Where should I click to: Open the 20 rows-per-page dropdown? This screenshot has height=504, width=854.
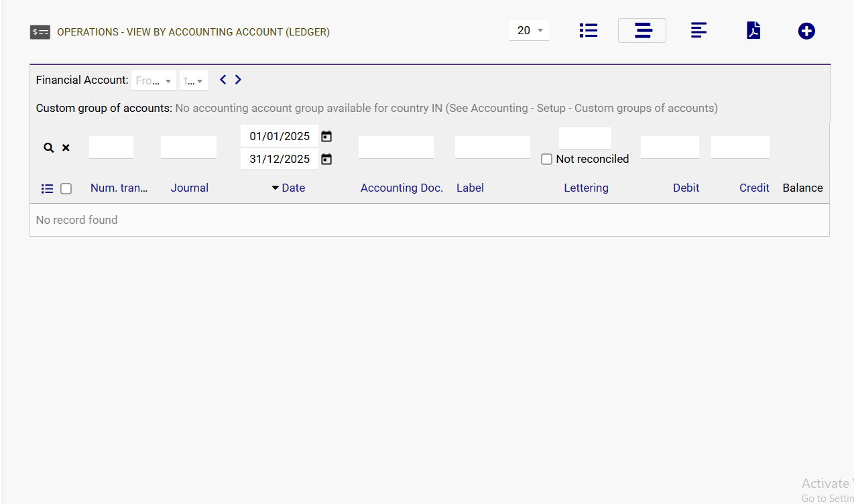pos(529,31)
